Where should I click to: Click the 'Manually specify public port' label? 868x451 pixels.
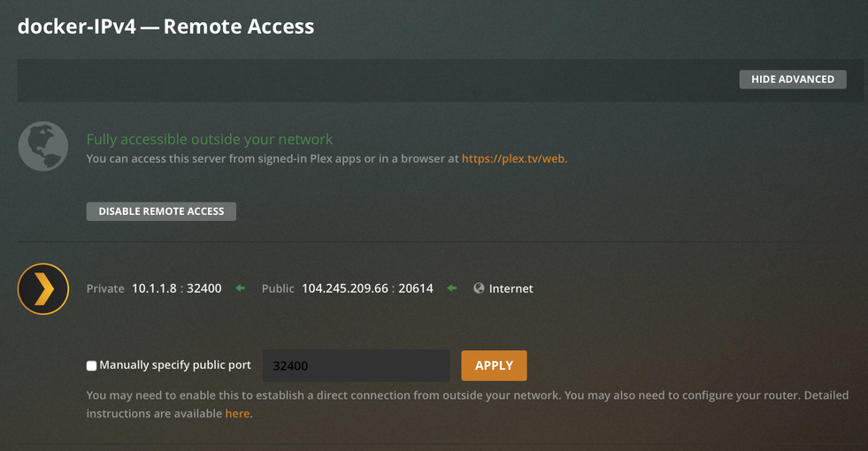[x=175, y=365]
